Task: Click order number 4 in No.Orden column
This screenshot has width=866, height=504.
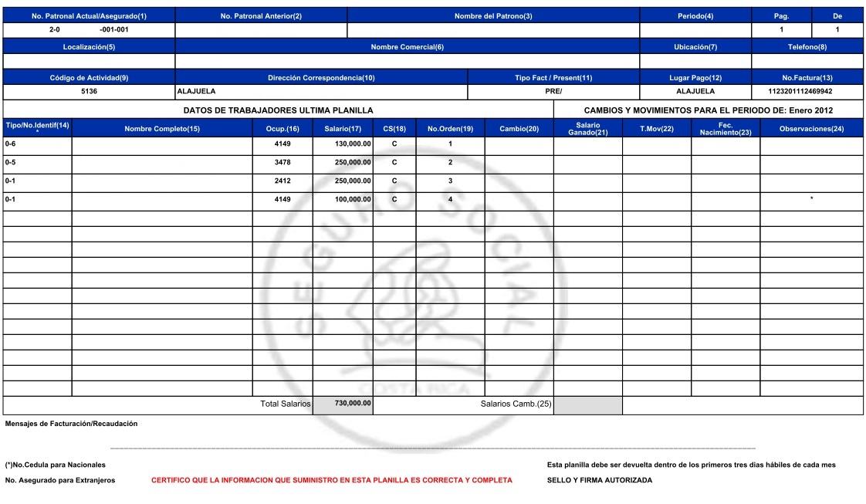Action: (450, 200)
